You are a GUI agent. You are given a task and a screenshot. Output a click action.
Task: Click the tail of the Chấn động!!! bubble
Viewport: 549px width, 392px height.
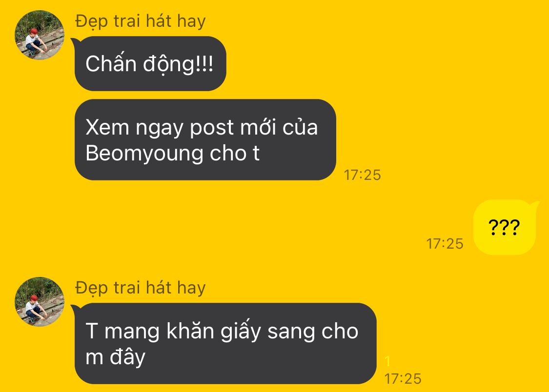point(75,42)
